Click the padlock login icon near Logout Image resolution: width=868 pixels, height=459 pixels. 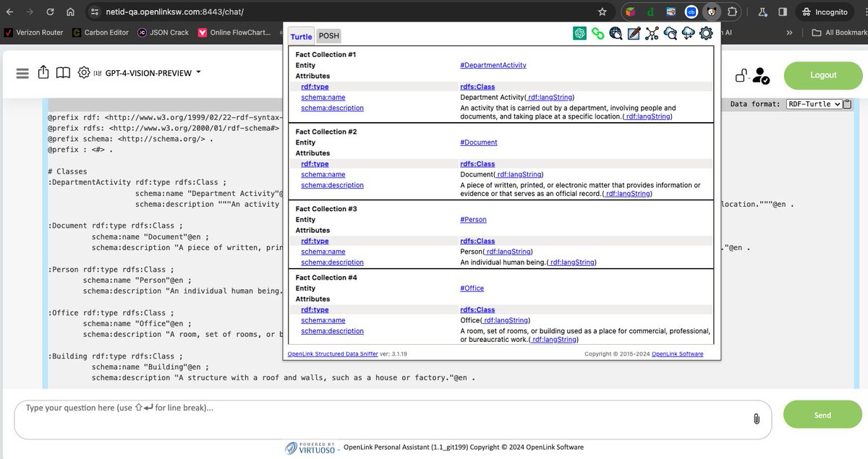(x=741, y=75)
